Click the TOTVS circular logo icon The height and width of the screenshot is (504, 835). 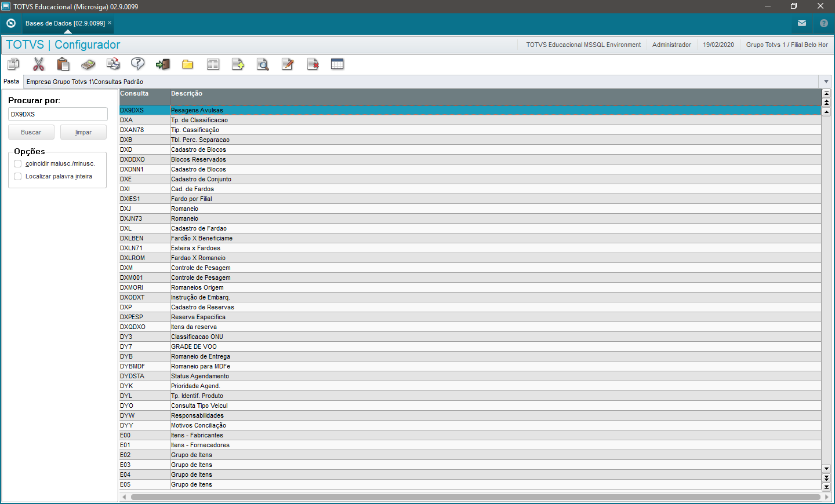pyautogui.click(x=11, y=23)
